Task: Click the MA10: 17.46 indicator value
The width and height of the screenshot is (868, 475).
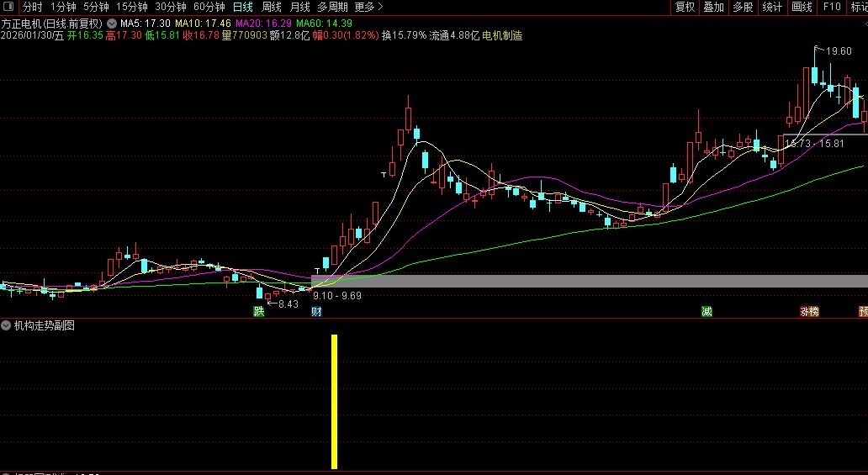Action: (x=203, y=24)
